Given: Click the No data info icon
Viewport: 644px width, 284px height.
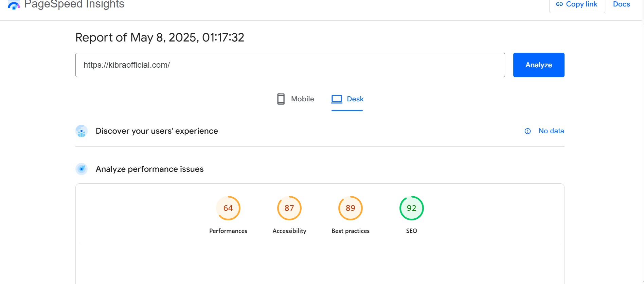Looking at the screenshot, I should [527, 131].
